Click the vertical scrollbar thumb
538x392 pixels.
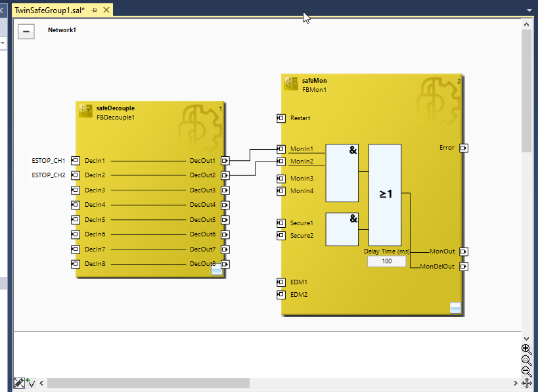click(526, 91)
